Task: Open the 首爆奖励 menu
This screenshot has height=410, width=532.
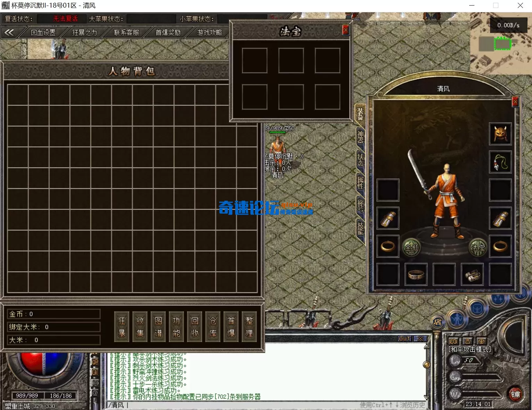Action: pos(168,33)
